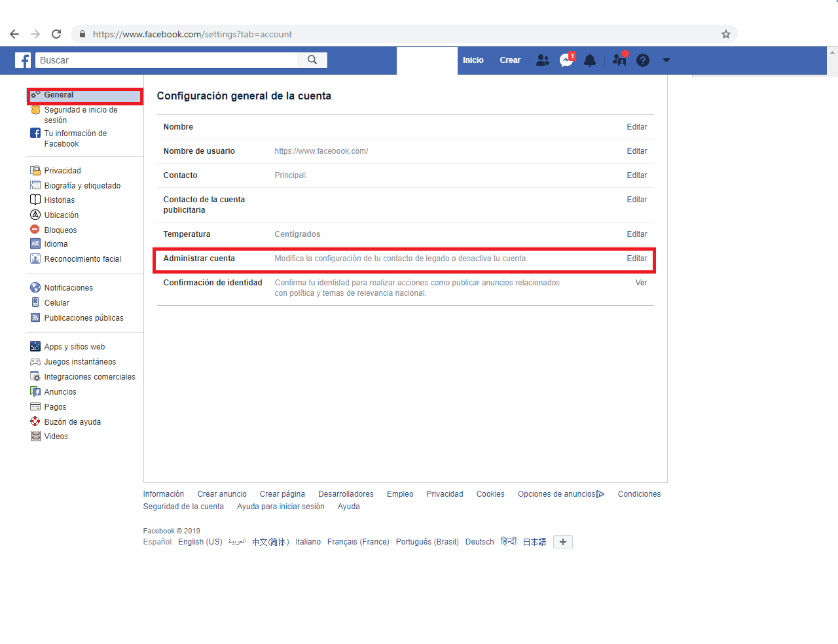The image size is (838, 644).
Task: Click the address bar URL
Action: click(192, 34)
